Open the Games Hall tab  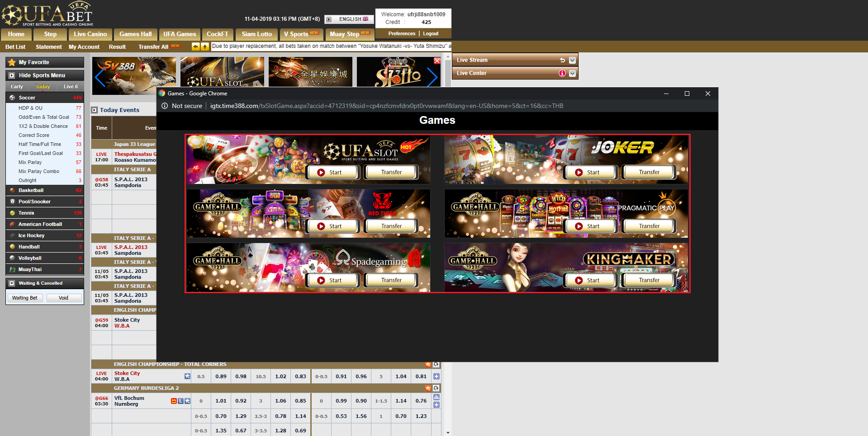coord(136,34)
